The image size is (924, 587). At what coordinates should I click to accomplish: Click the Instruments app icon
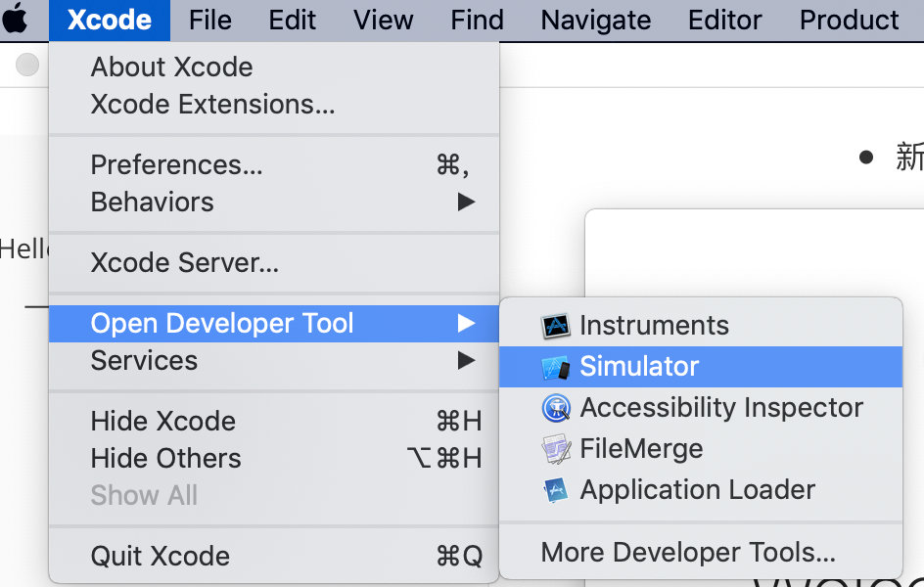[x=556, y=326]
